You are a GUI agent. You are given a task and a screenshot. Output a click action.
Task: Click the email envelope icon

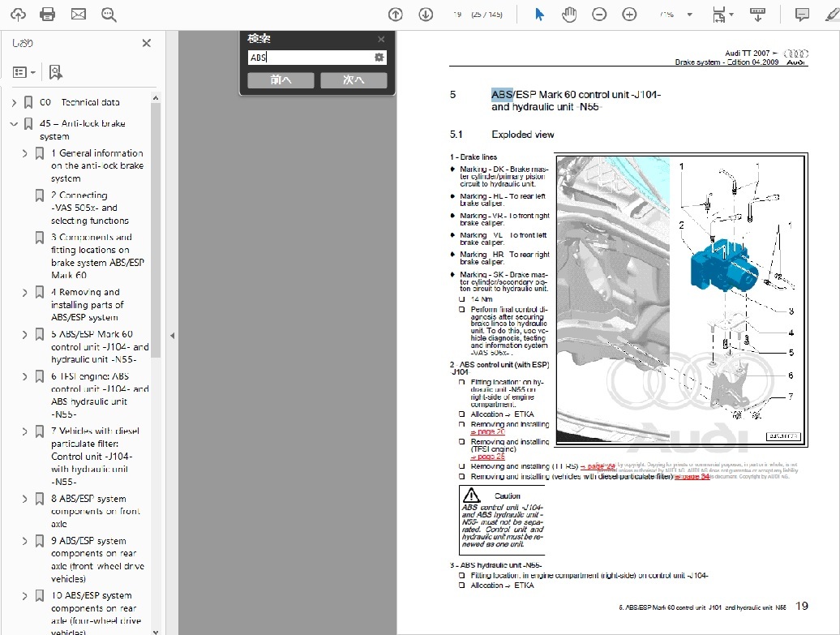[x=78, y=15]
